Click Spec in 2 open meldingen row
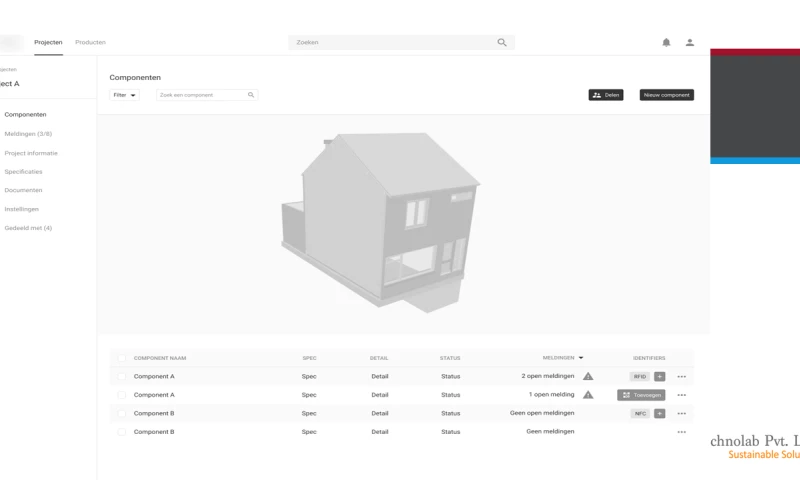Image resolution: width=800 pixels, height=480 pixels. [x=309, y=376]
